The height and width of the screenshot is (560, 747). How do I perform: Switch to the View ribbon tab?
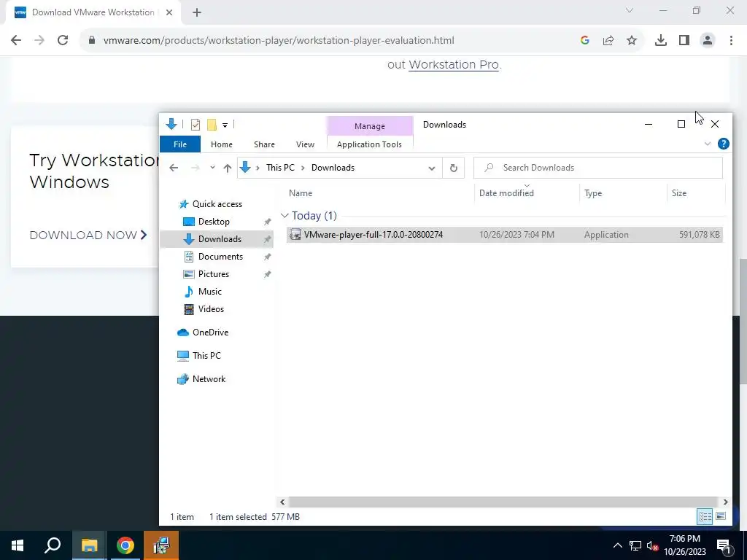[x=306, y=144]
